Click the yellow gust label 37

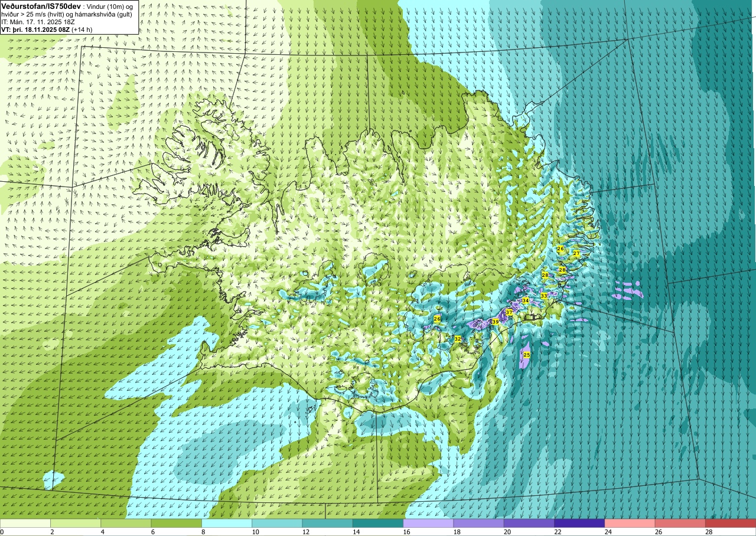coord(509,312)
